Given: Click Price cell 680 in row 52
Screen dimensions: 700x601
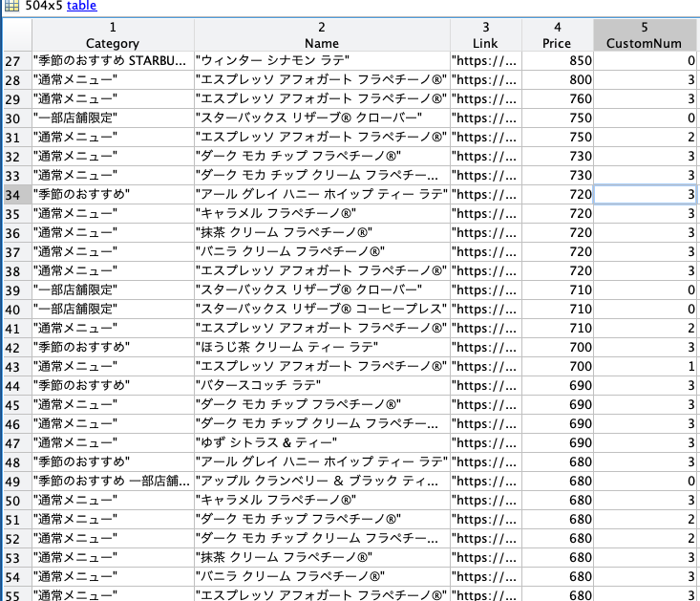Looking at the screenshot, I should [x=557, y=539].
